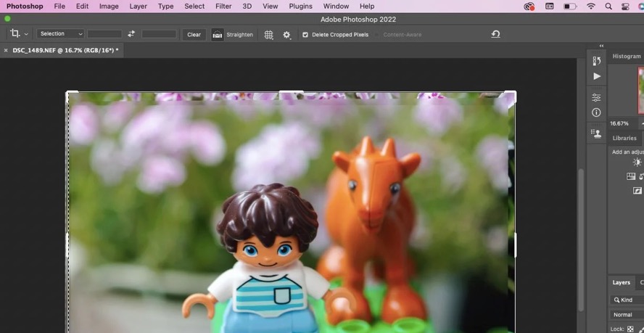The height and width of the screenshot is (333, 644).
Task: Uncheck Delete Cropped Pixels checkbox
Action: point(305,34)
